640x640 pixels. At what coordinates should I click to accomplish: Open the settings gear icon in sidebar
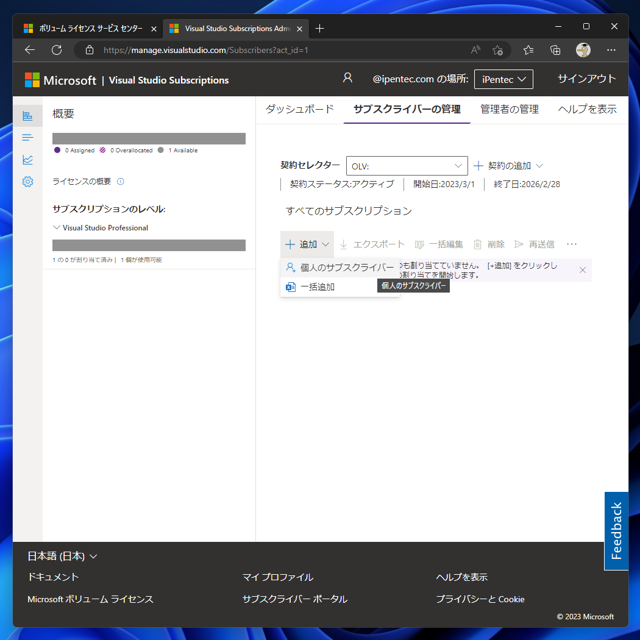click(x=27, y=181)
